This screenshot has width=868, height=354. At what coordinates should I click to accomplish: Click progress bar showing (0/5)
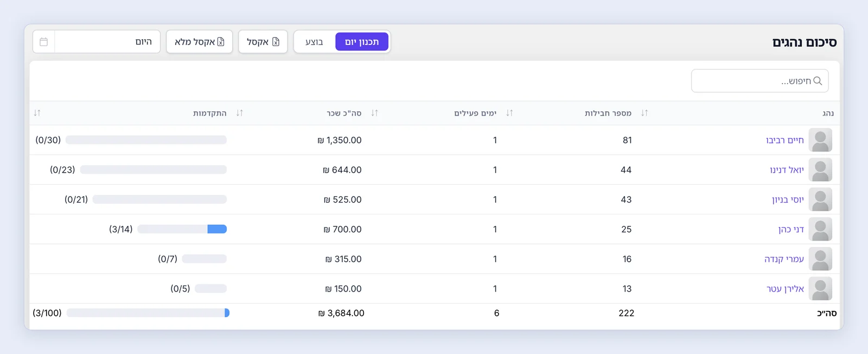pos(210,288)
